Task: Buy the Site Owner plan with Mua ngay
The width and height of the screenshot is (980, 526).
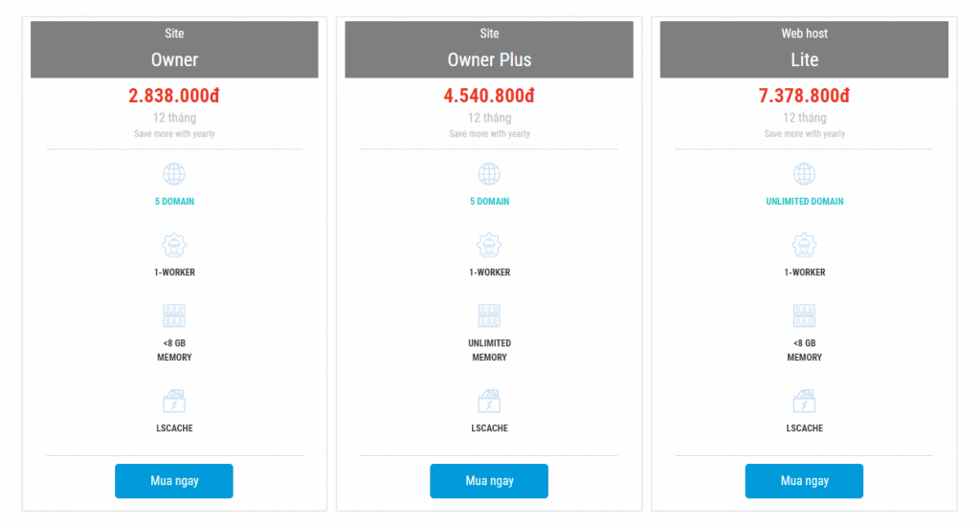Action: [174, 481]
